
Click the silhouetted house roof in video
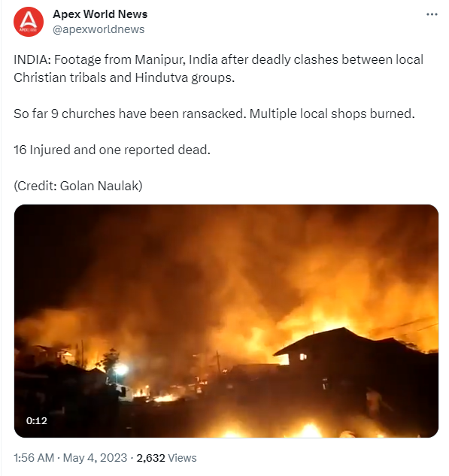pyautogui.click(x=343, y=341)
